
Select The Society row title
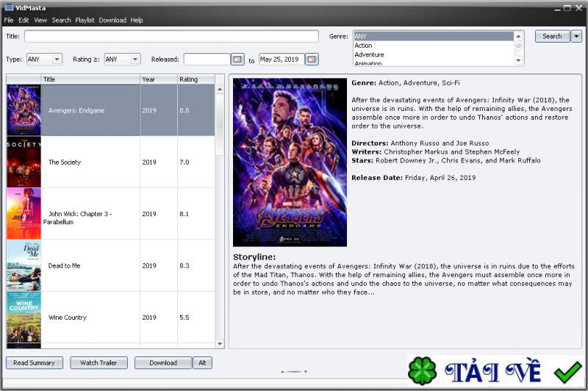(65, 162)
